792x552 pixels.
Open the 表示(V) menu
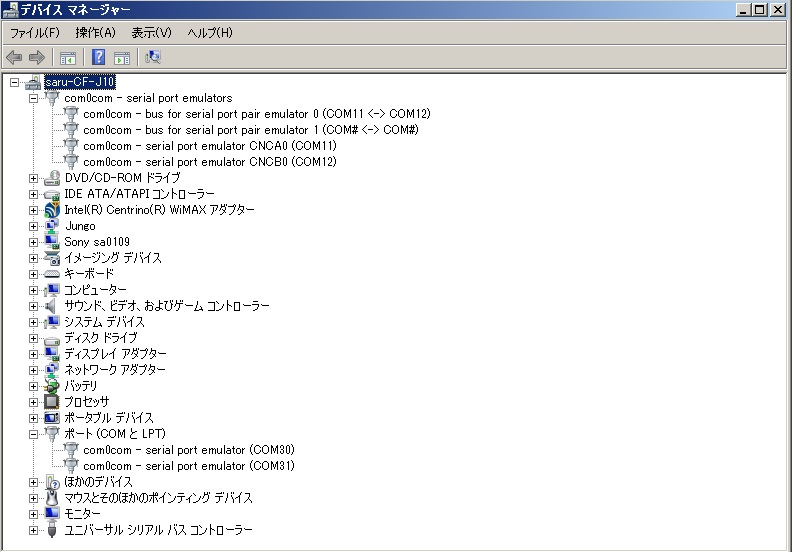pyautogui.click(x=151, y=33)
